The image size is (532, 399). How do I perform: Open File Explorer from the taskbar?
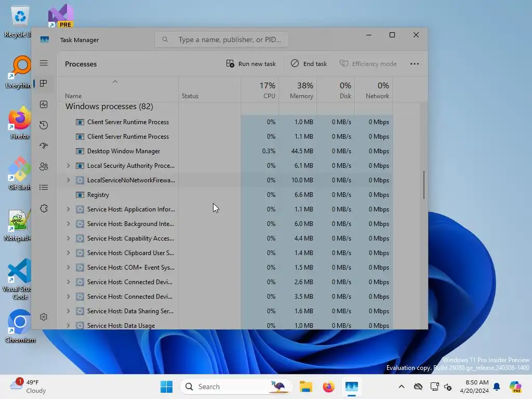[x=305, y=387]
